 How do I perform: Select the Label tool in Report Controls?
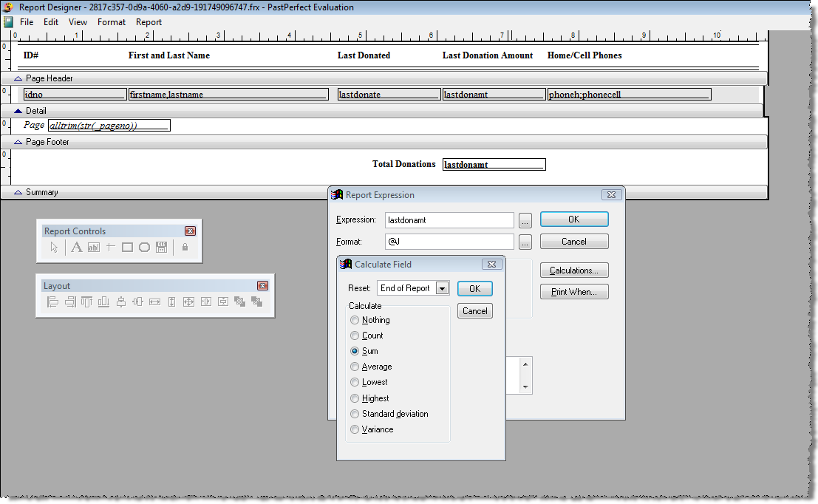tap(76, 248)
